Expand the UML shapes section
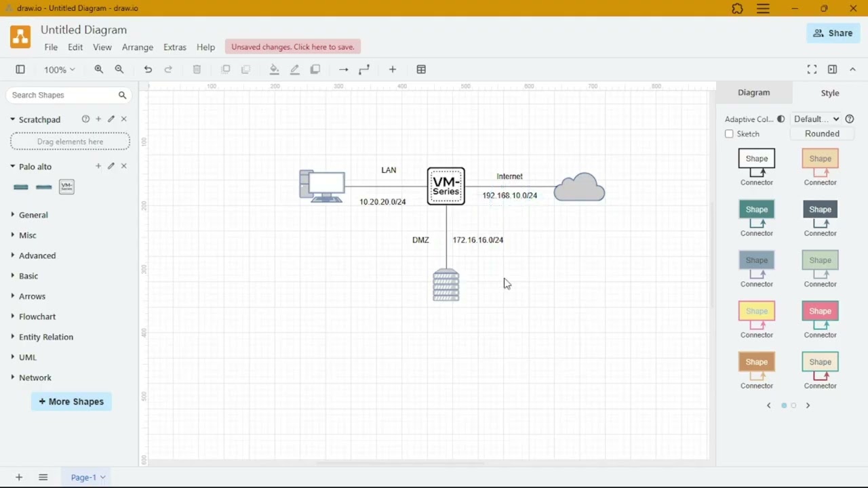 [x=28, y=357]
